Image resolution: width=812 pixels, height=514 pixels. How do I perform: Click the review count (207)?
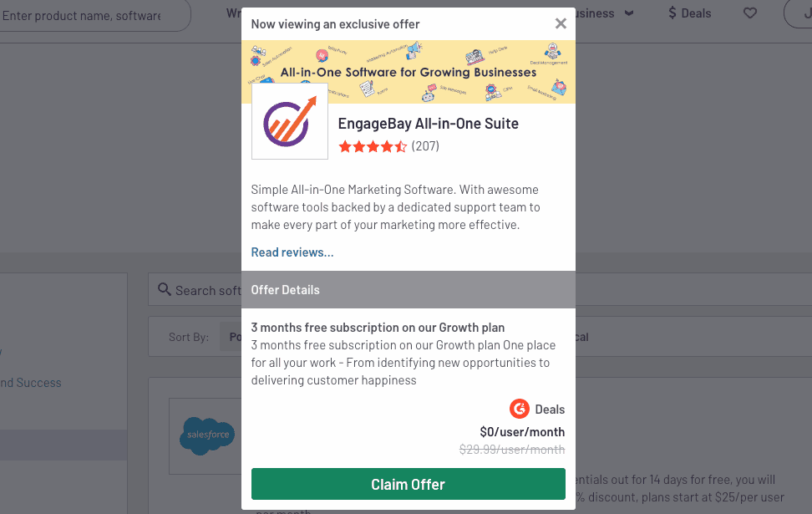point(425,146)
